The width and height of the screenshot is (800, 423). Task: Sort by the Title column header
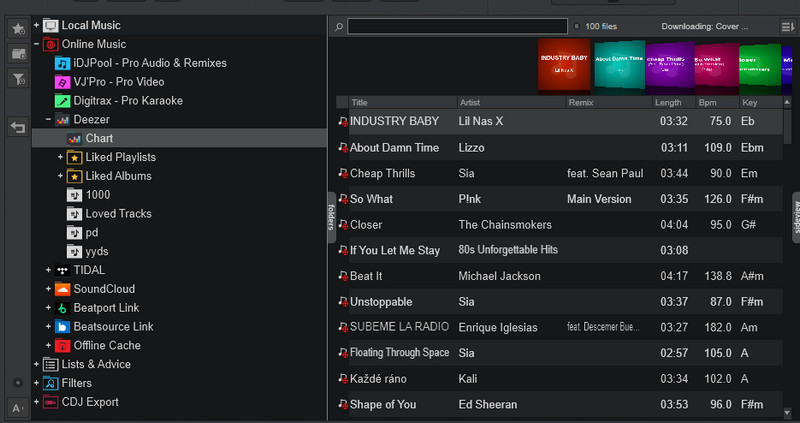403,103
